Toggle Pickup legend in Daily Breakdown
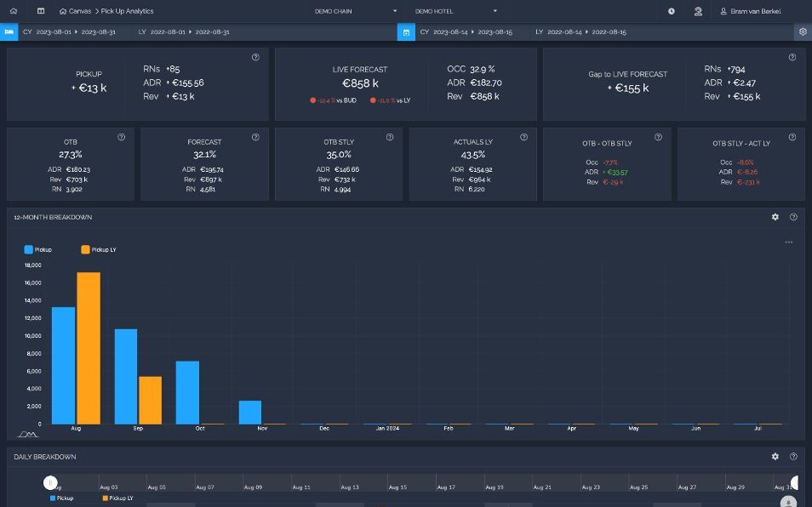 [61, 498]
